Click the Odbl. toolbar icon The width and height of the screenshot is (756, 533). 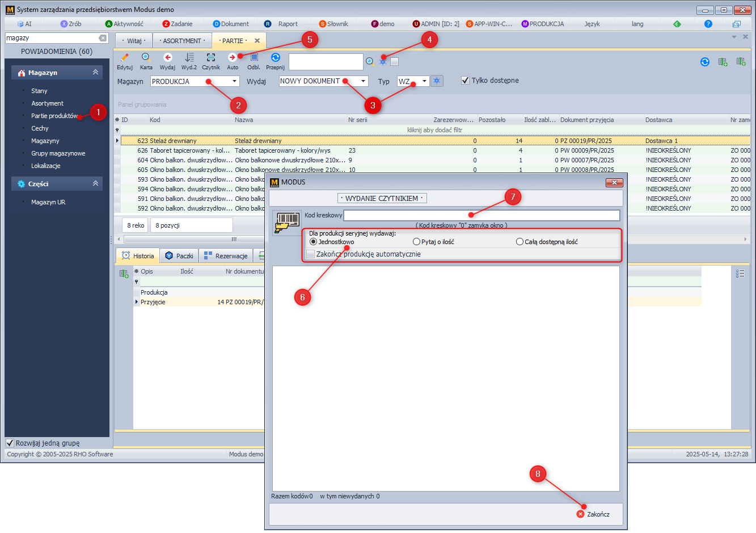(254, 57)
